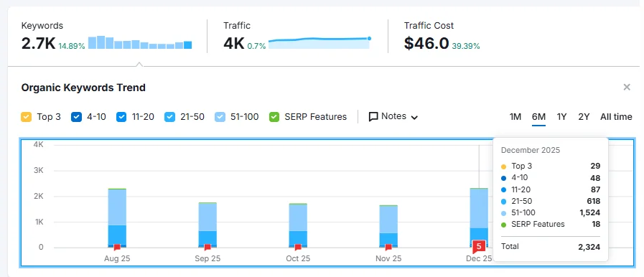Close the Organic Keywords Trend panel
This screenshot has height=277, width=644.
tap(627, 87)
